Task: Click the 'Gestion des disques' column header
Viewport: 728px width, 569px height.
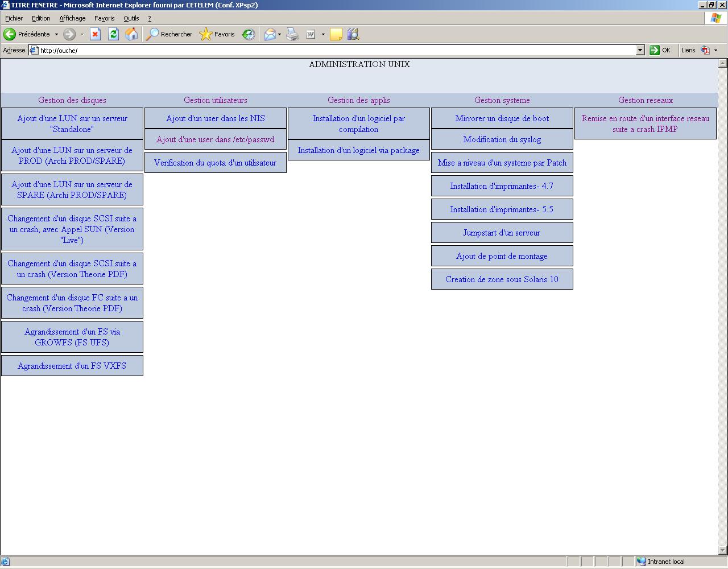Action: click(x=72, y=100)
